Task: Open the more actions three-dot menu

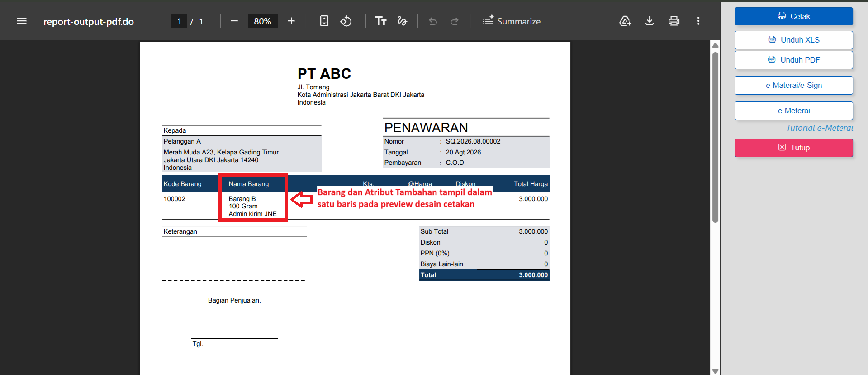Action: pyautogui.click(x=698, y=21)
